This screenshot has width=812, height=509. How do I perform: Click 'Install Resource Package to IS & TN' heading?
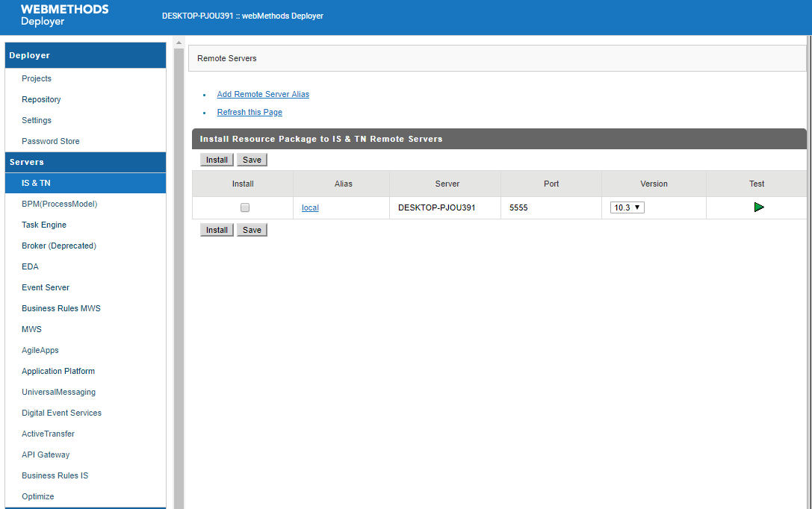pos(321,139)
